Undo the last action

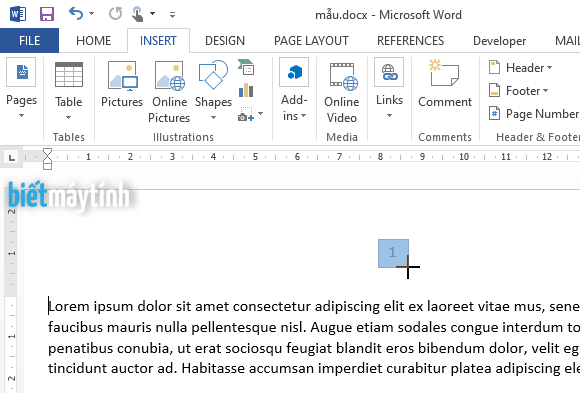point(76,14)
